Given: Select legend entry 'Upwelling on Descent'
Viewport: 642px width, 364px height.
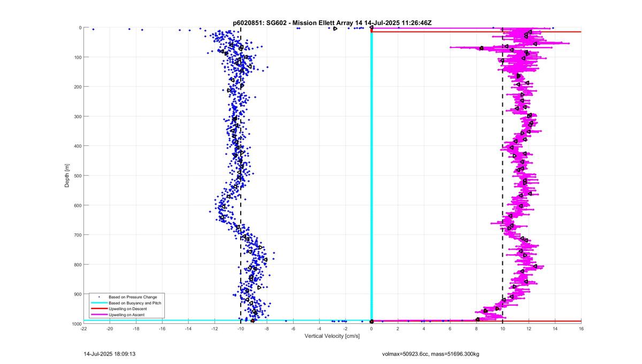Looking at the screenshot, I should [128, 309].
